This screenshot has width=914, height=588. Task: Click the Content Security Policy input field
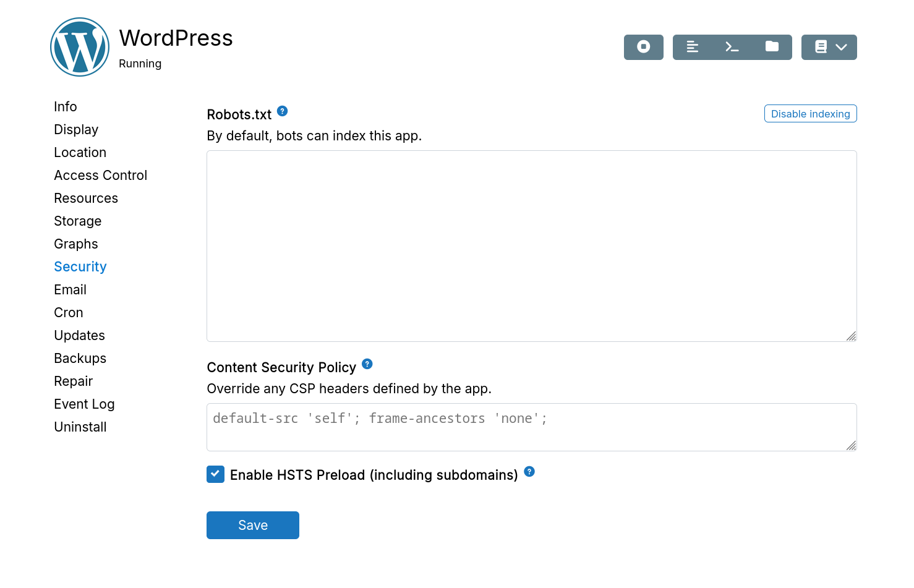531,427
